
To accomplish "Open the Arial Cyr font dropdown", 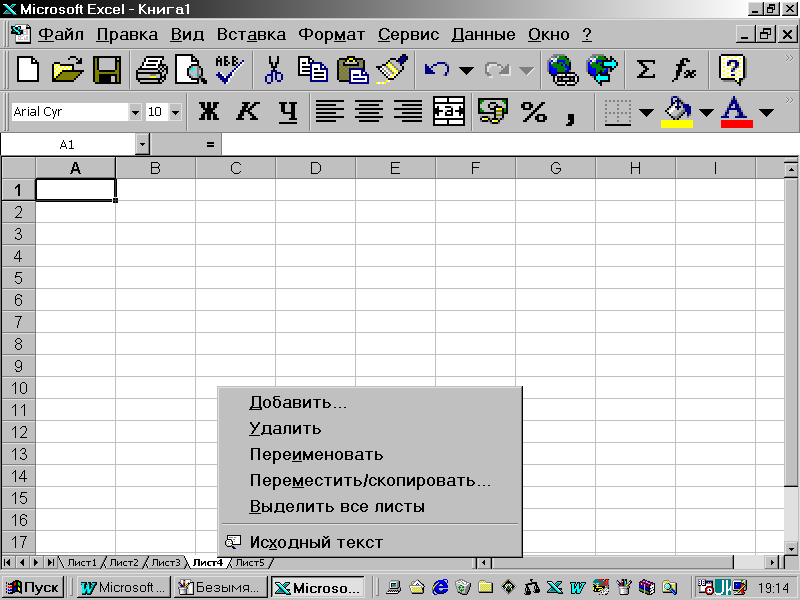I will coord(135,112).
